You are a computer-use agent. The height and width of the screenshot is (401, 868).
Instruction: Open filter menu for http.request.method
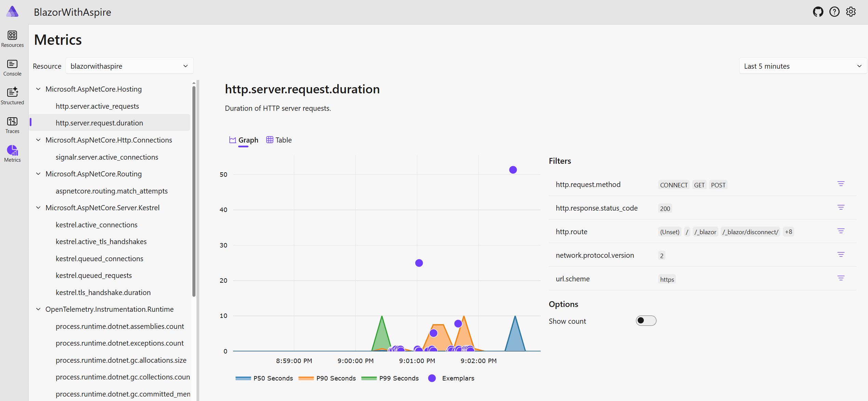(x=841, y=184)
